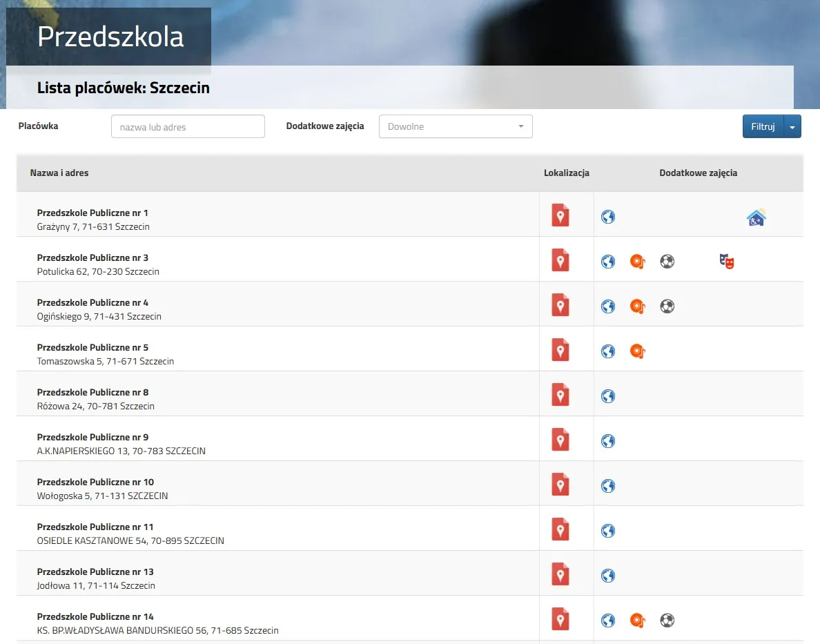Apply filter with the Filtruj button

point(763,126)
